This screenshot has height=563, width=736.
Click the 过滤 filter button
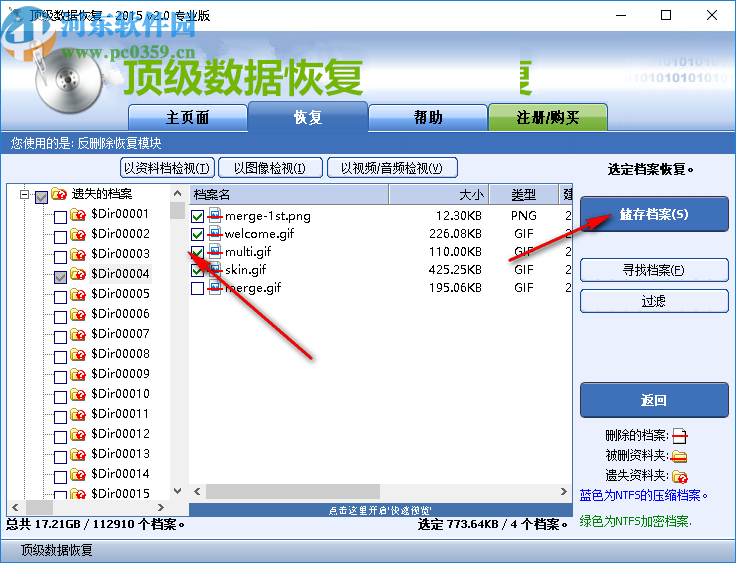[x=654, y=301]
